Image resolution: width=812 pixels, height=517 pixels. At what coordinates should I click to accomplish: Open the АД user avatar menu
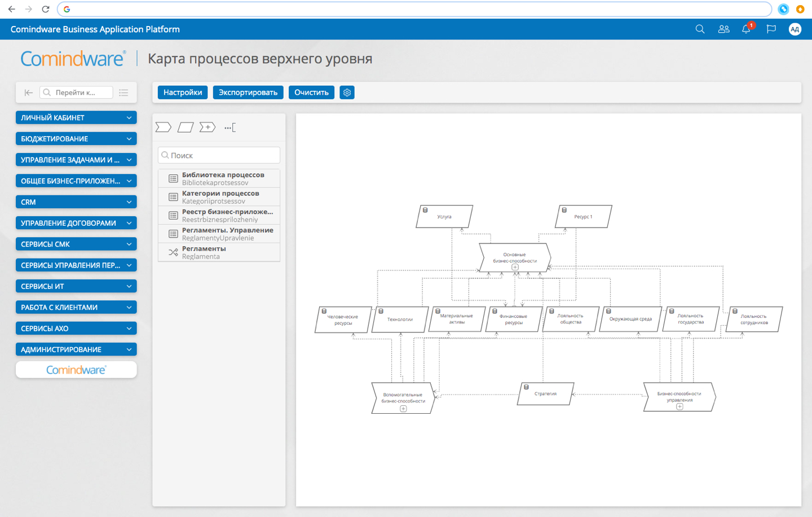tap(795, 29)
